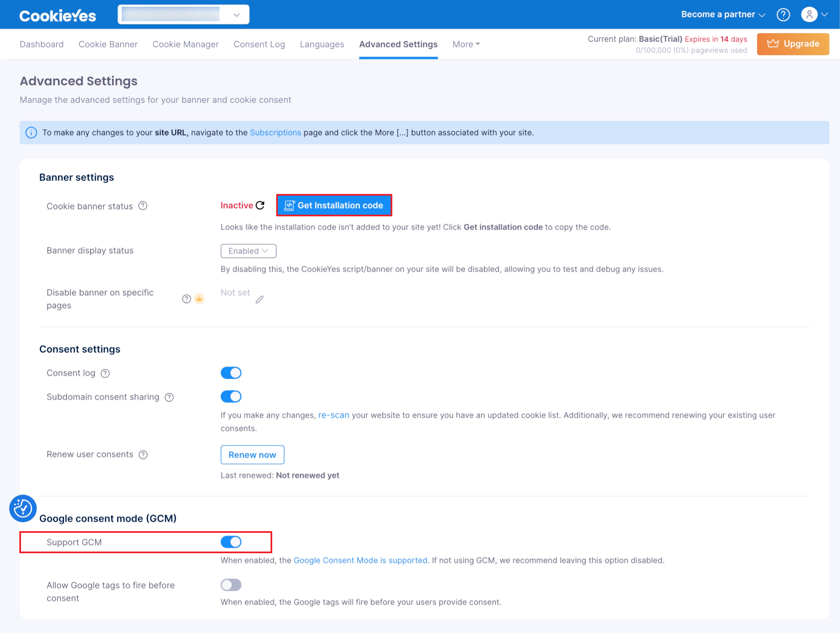Click the CookieYes floating cookie widget icon
The width and height of the screenshot is (840, 633).
pos(23,508)
